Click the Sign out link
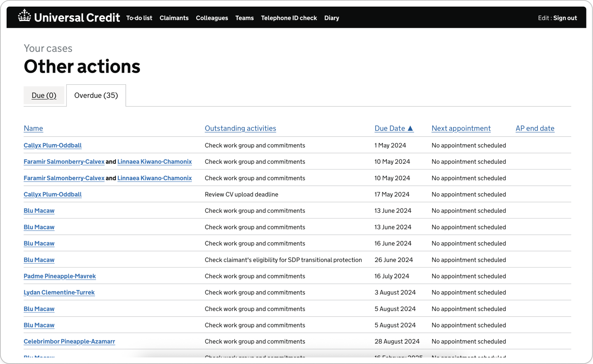The image size is (593, 364). click(x=565, y=18)
